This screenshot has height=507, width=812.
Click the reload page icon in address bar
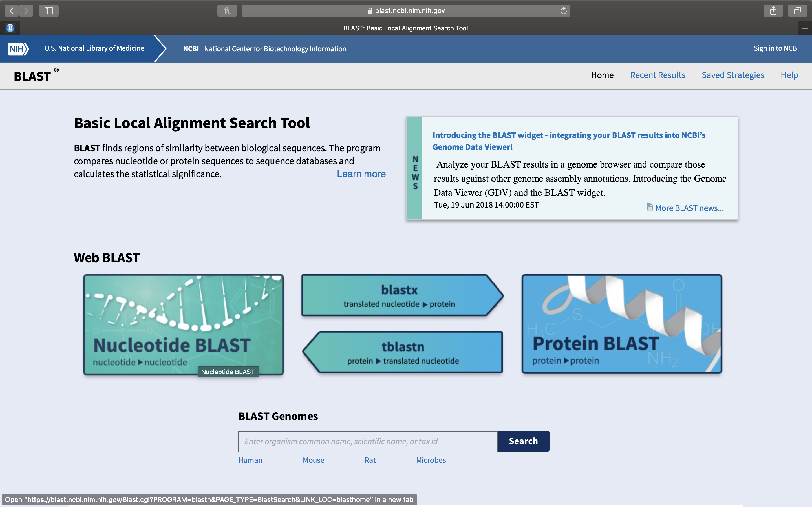click(x=562, y=10)
